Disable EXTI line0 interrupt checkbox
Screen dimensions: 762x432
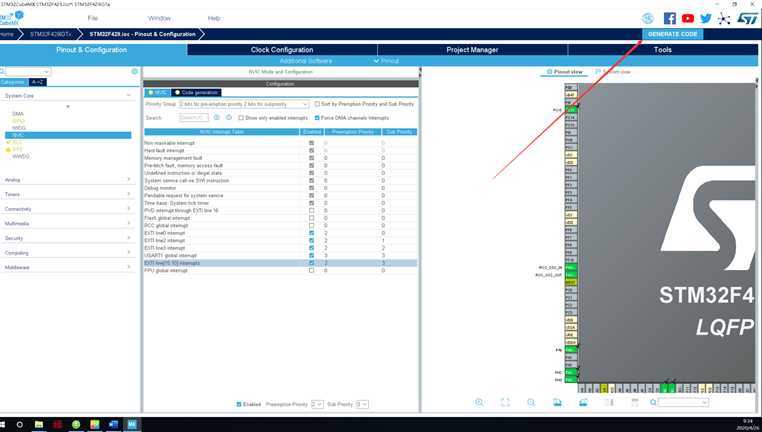312,233
